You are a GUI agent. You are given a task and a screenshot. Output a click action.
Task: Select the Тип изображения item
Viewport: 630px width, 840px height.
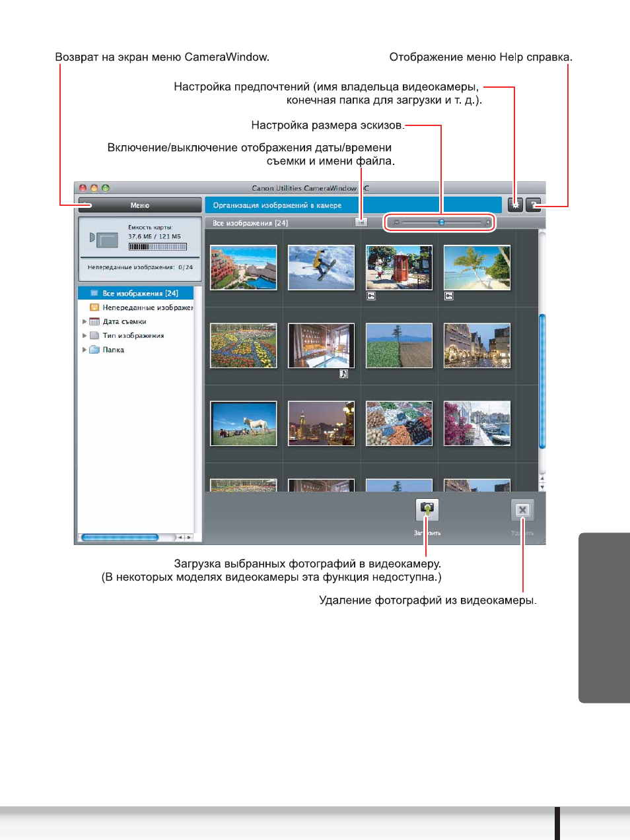click(x=127, y=335)
